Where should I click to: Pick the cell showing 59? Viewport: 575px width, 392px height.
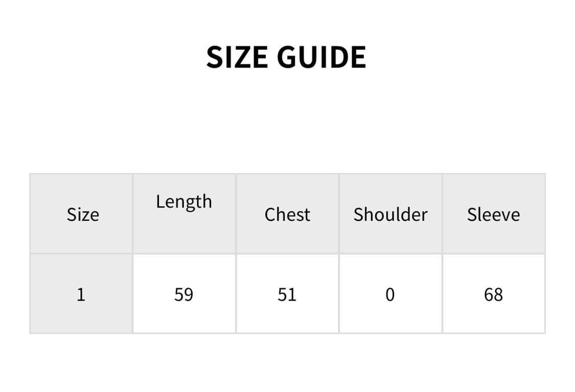pyautogui.click(x=184, y=294)
